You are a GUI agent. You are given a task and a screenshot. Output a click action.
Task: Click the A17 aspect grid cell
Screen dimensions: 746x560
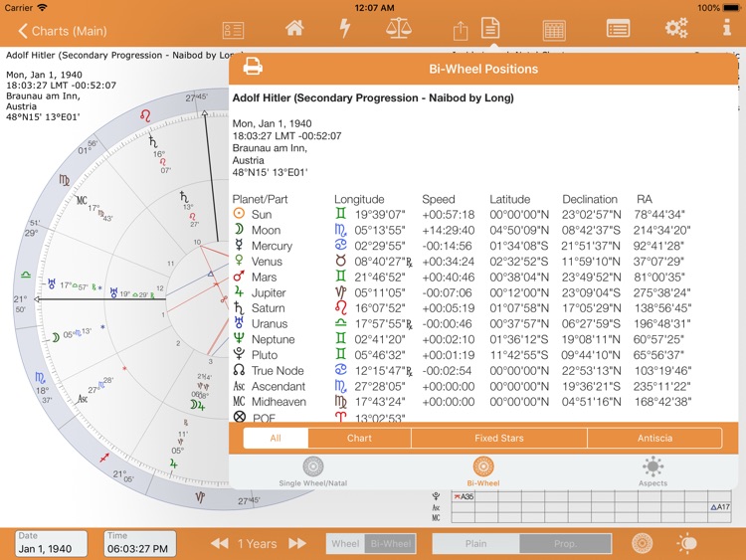720,507
